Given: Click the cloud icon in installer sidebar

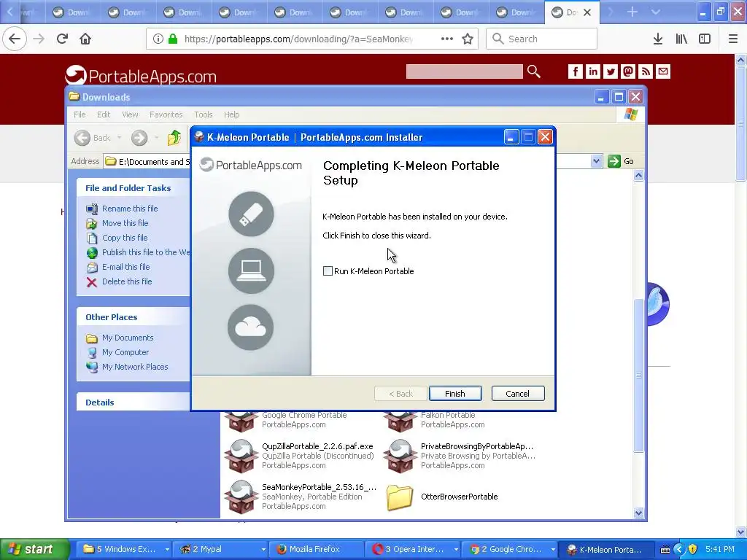Looking at the screenshot, I should pyautogui.click(x=251, y=327).
